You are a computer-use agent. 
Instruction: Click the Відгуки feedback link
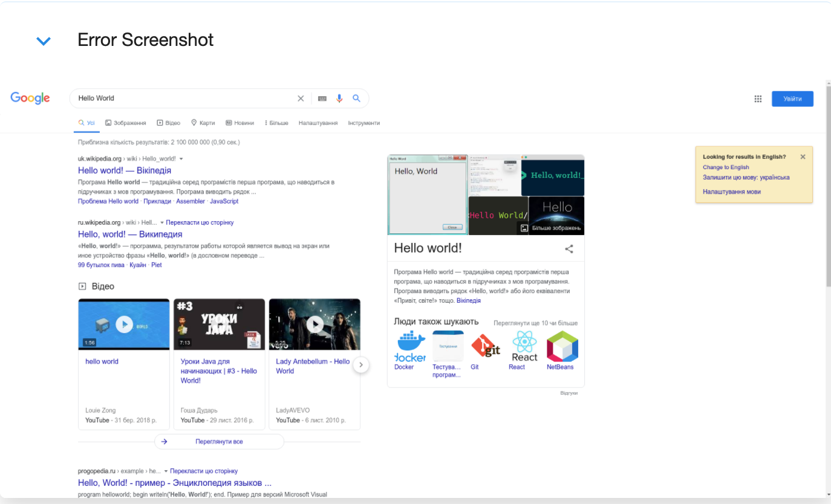(x=569, y=393)
